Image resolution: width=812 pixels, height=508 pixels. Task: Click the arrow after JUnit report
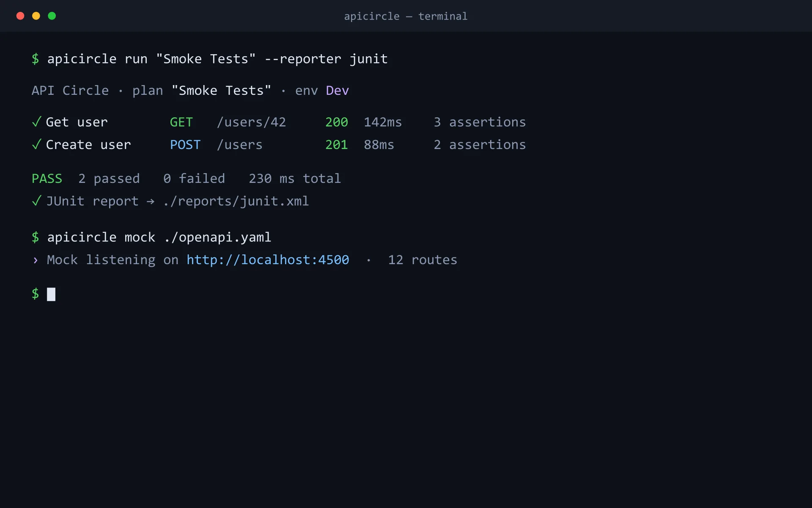(151, 202)
